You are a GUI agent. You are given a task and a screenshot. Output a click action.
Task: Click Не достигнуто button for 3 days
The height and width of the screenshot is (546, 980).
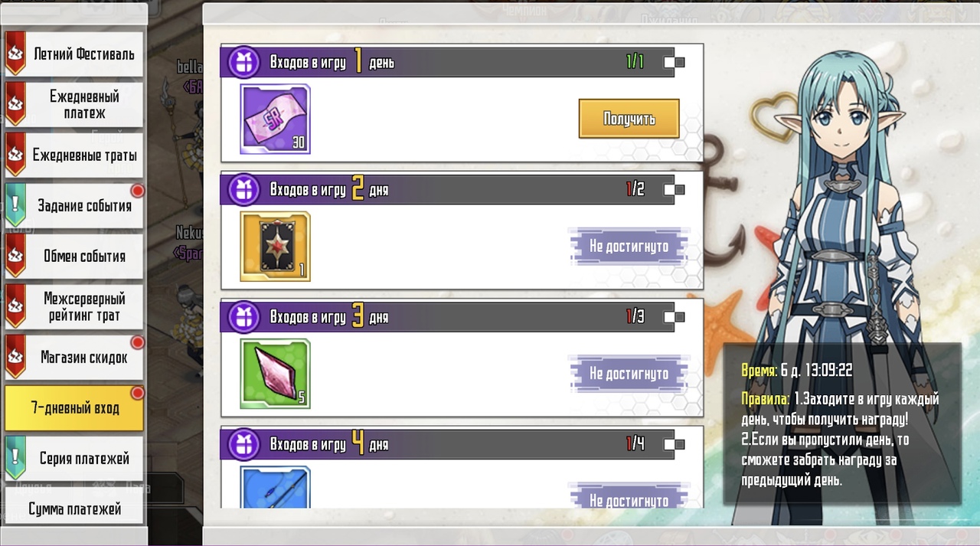pos(629,373)
